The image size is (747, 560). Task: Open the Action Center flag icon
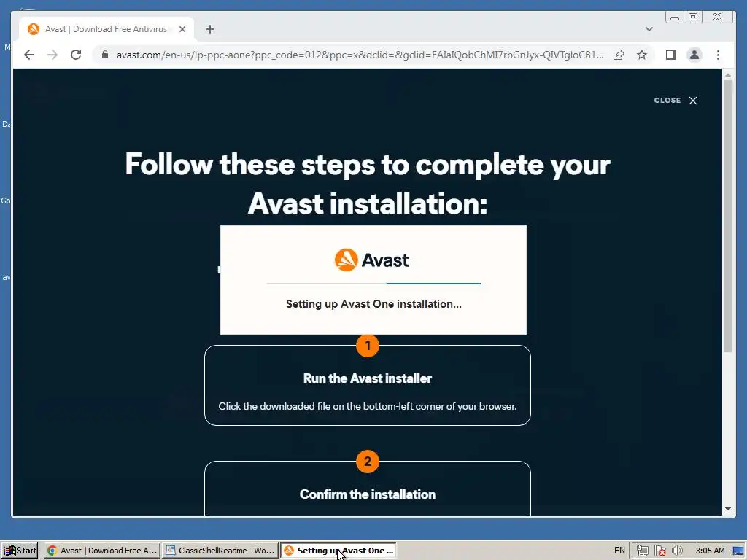pyautogui.click(x=659, y=551)
